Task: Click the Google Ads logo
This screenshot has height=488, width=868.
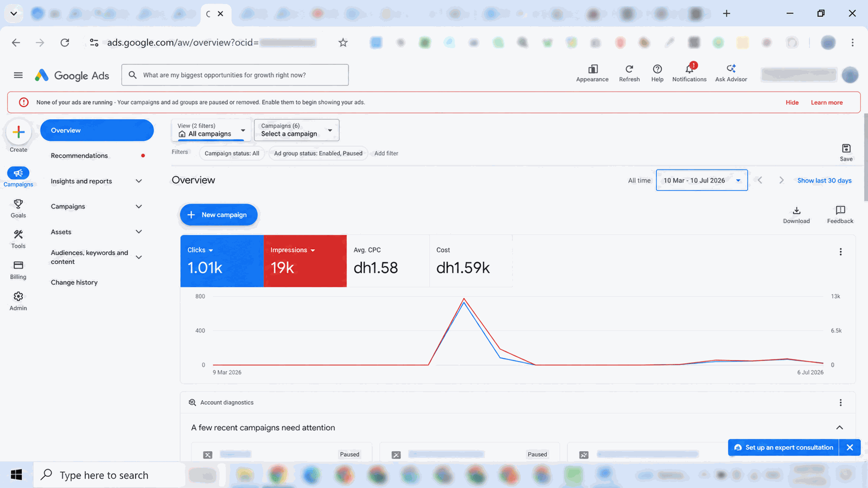Action: click(x=72, y=76)
